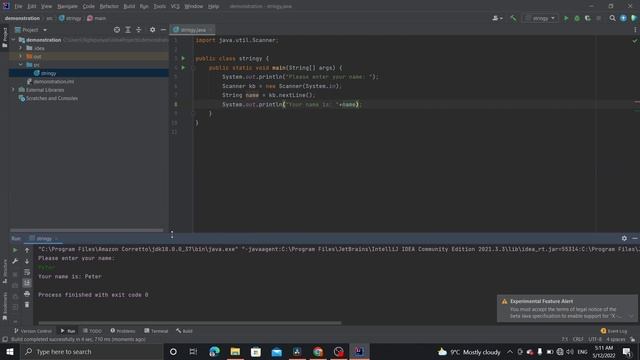Image resolution: width=640 pixels, height=360 pixels.
Task: Expand External Libraries node
Action: pos(13,90)
